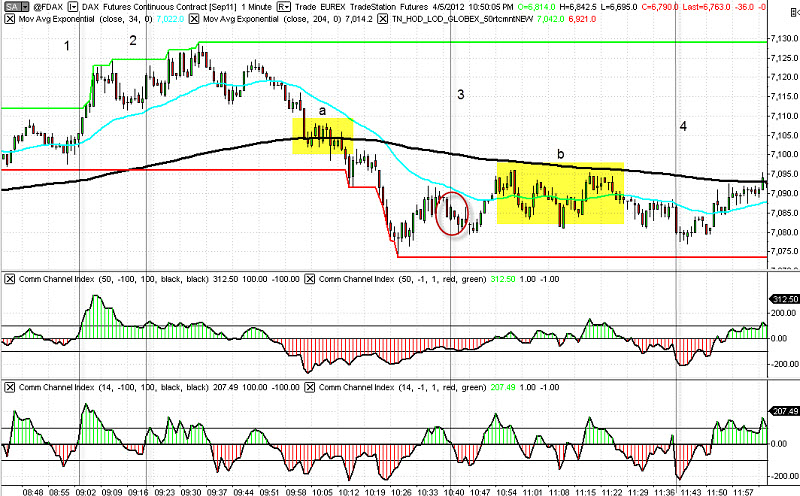Click the C=6,790.0 close value
This screenshot has height=496, width=800.
660,7
